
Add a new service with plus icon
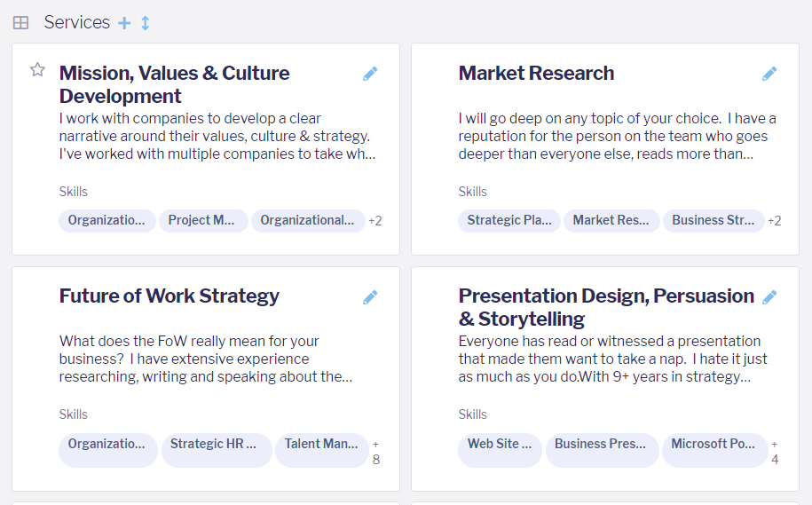point(124,23)
